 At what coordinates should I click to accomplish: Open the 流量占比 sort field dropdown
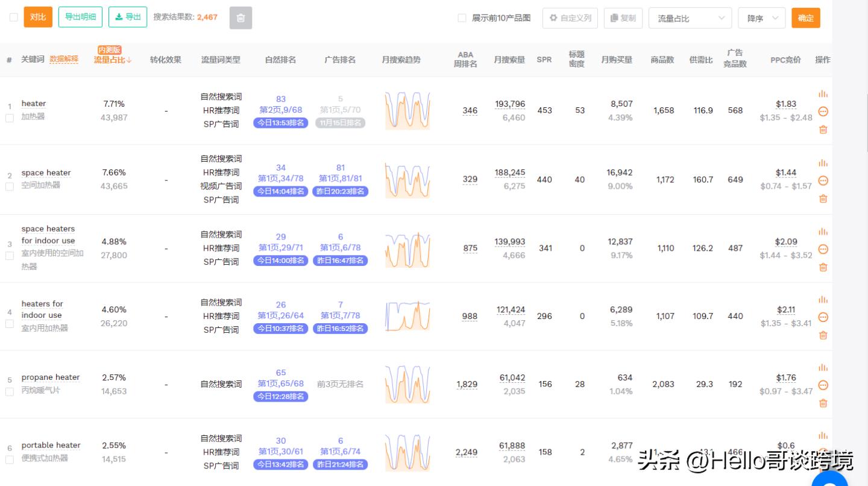[690, 17]
